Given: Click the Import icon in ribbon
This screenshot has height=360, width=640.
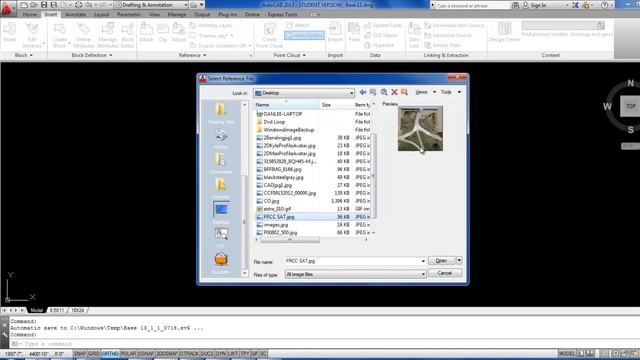Looking at the screenshot, I should point(335,33).
